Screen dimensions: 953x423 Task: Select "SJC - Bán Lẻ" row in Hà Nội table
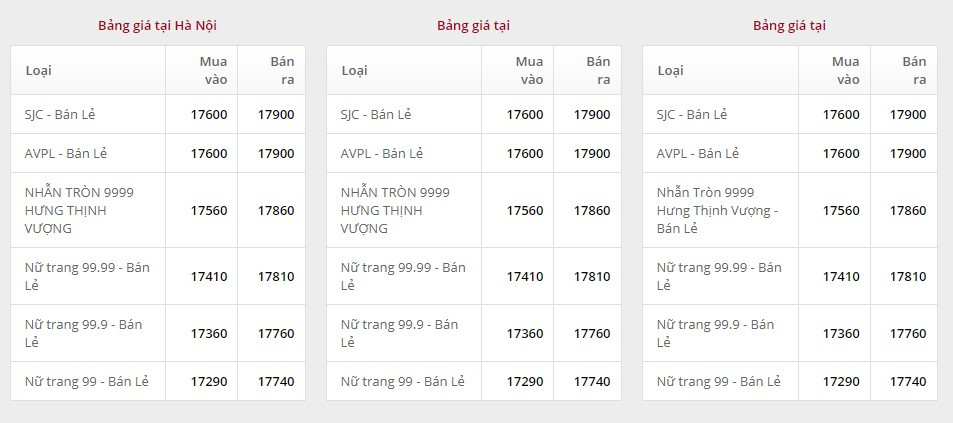[59, 114]
